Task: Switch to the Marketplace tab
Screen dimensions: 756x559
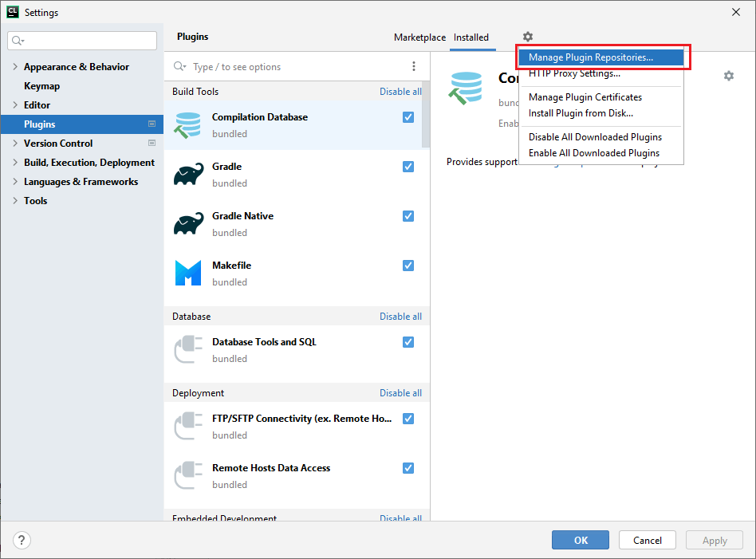Action: (419, 37)
